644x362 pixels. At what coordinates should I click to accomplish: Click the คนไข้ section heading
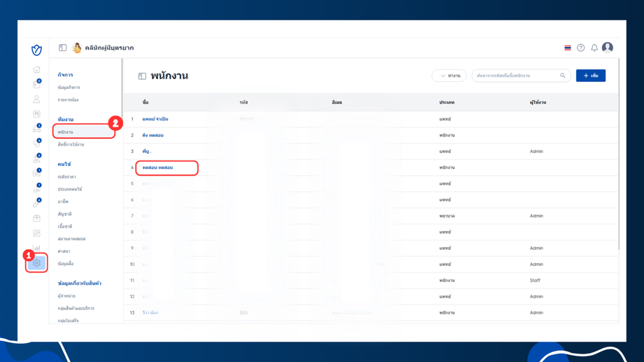click(64, 165)
